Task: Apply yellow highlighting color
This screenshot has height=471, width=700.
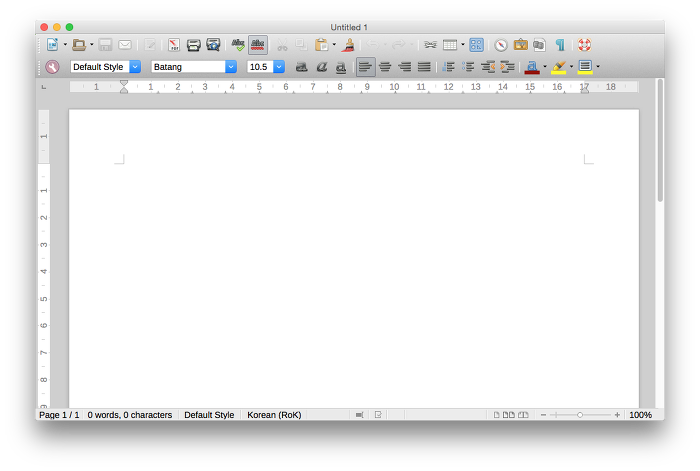Action: point(558,67)
